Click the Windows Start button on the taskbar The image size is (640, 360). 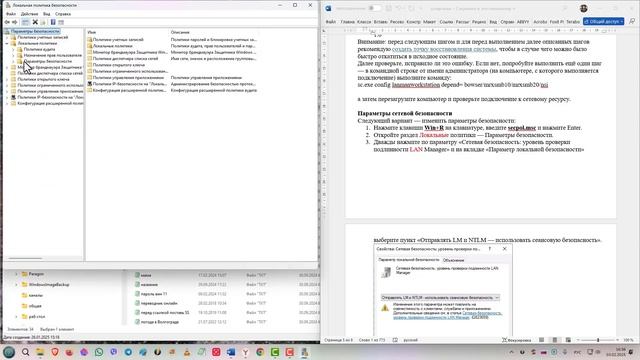point(9,352)
